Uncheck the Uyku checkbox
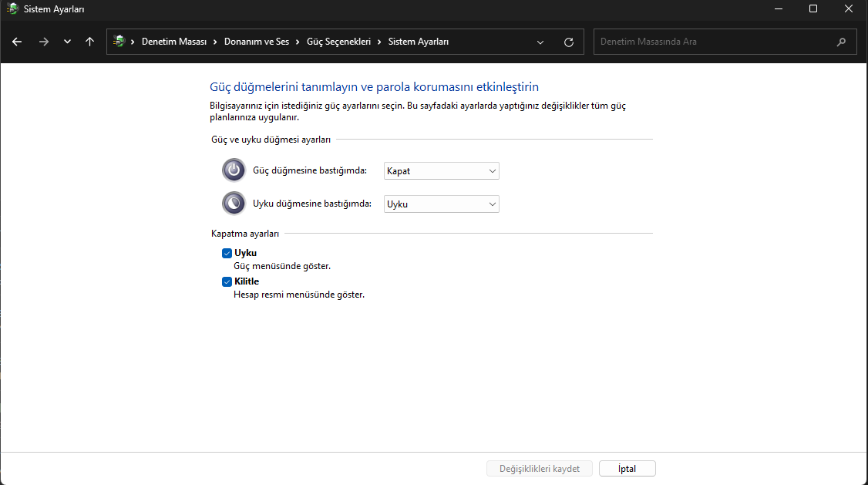868x485 pixels. (x=227, y=253)
